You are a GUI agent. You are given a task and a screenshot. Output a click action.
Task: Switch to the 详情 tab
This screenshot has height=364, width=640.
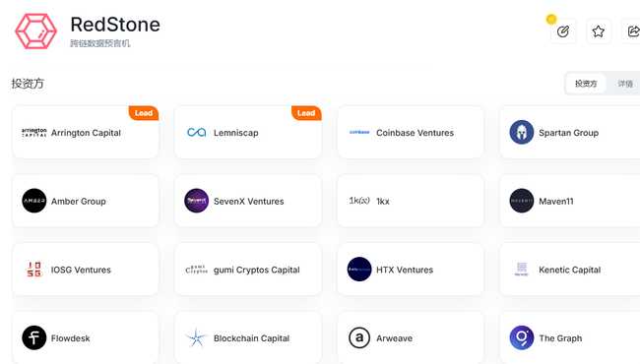click(625, 84)
